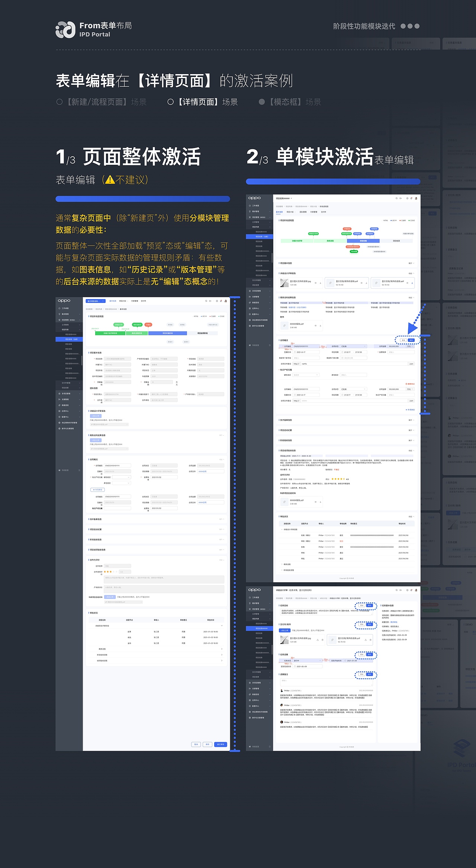Click upload icon on jpg file, lower-right mockup
Screen dimensions: 476x868
318,640
